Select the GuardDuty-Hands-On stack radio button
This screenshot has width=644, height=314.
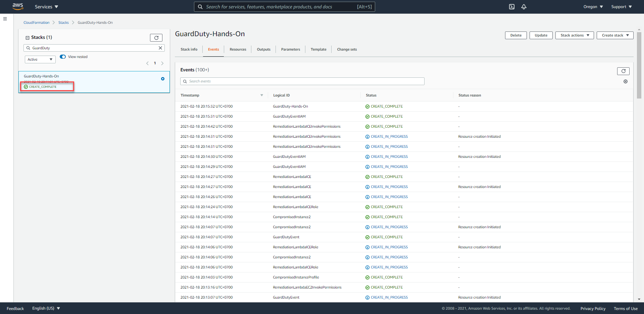[x=163, y=79]
